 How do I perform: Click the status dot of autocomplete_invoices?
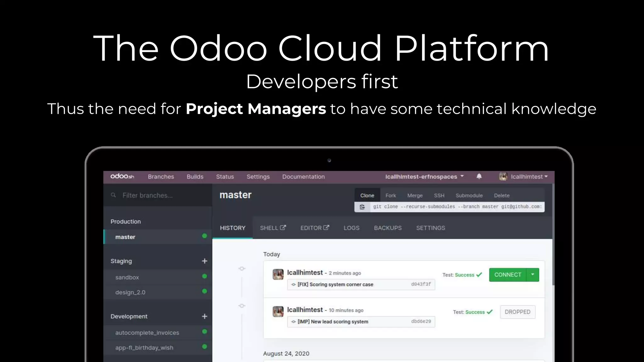[x=204, y=332]
